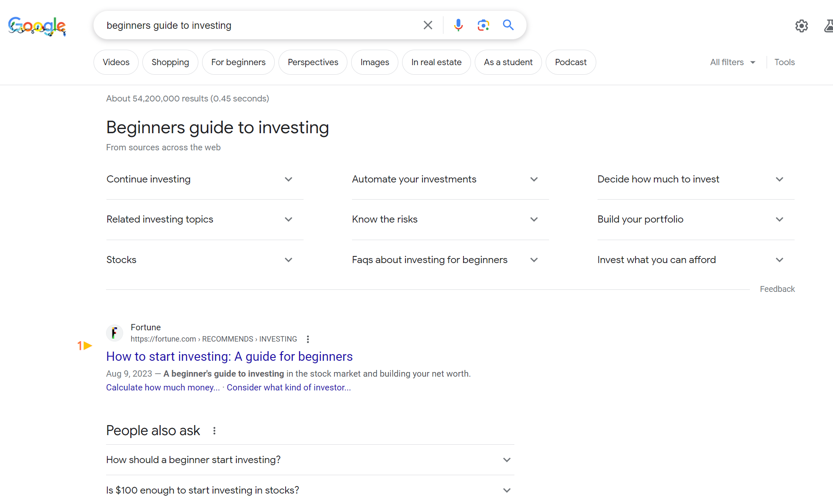833x504 pixels.
Task: Click the Feedback link
Action: (x=777, y=289)
